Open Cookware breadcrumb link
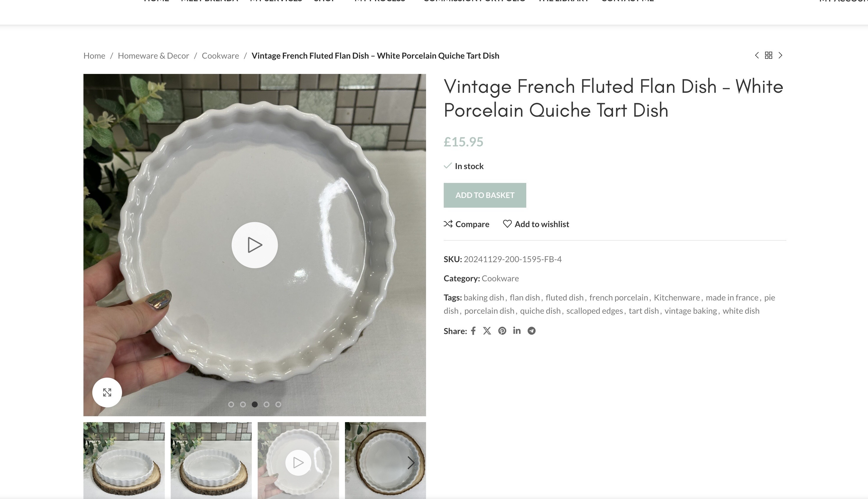Screen dimensions: 868x499 [220, 56]
